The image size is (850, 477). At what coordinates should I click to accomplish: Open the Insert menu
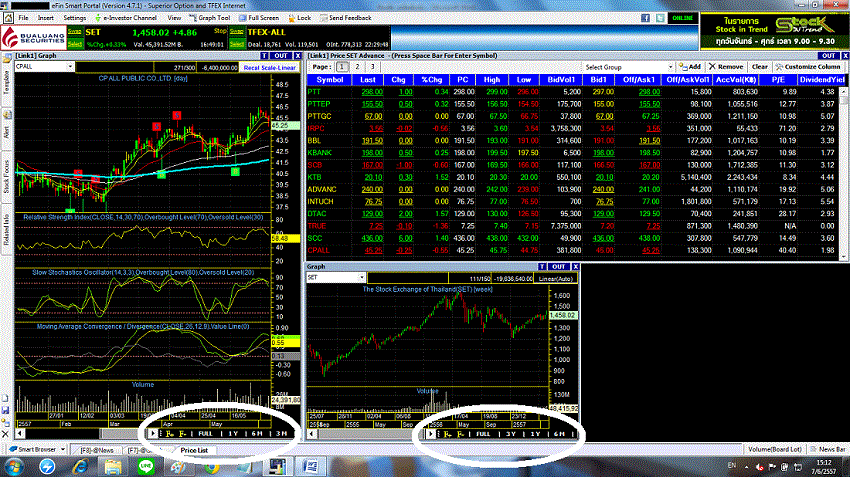(46, 18)
